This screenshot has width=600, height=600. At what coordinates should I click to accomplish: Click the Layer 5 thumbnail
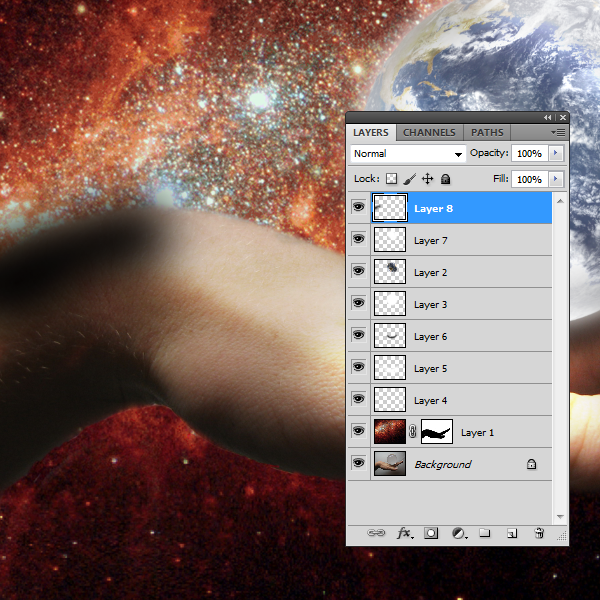(390, 368)
